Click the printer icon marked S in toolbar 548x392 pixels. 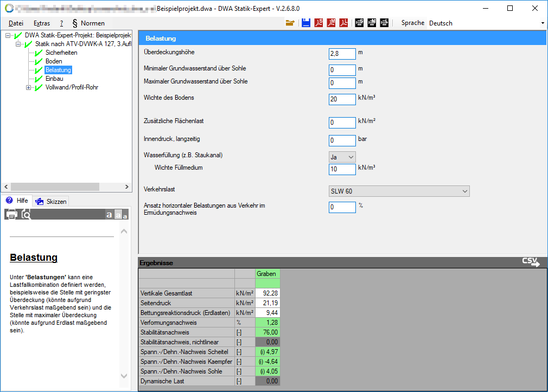359,23
